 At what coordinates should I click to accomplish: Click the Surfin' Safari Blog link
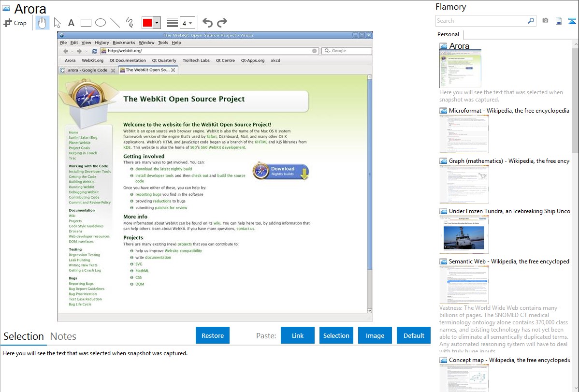tap(83, 137)
